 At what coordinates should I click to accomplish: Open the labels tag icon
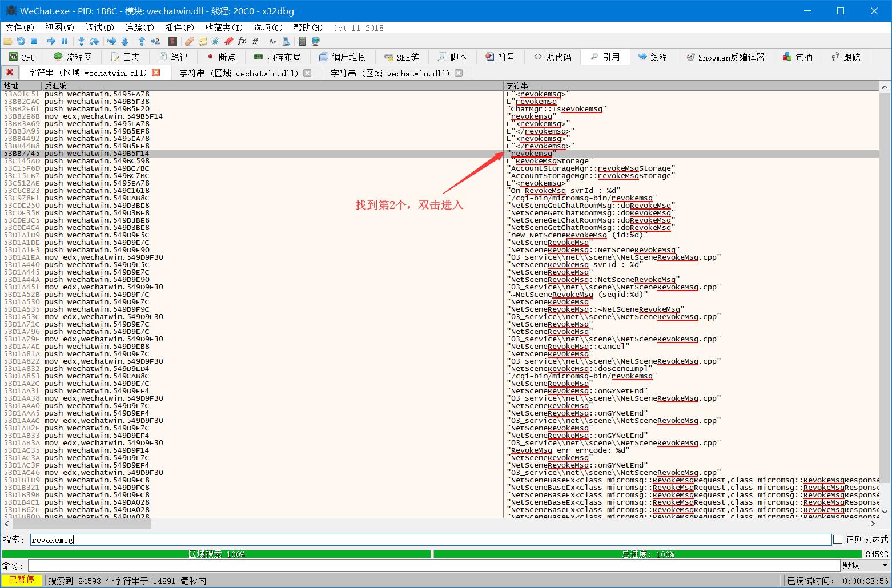coord(215,41)
